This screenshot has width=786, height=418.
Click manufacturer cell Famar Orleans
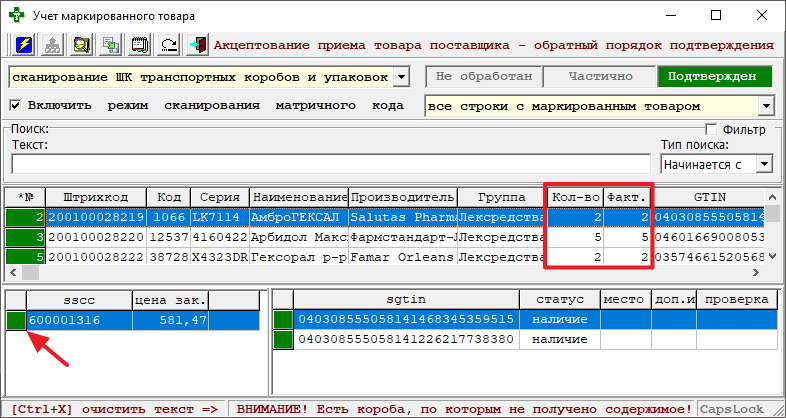[403, 257]
